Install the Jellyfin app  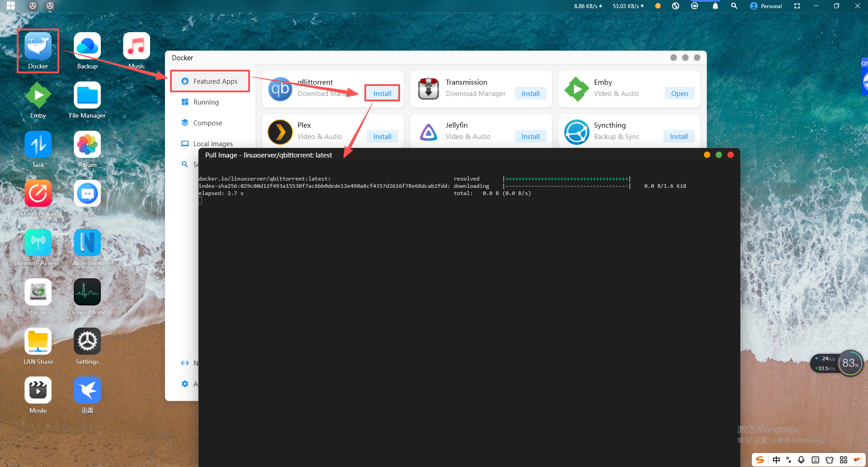point(531,136)
